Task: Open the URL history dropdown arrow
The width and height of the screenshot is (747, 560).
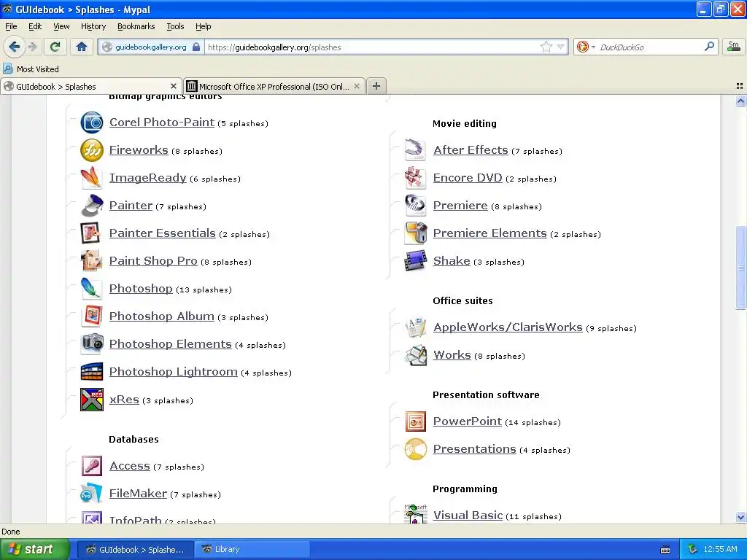Action: point(561,47)
